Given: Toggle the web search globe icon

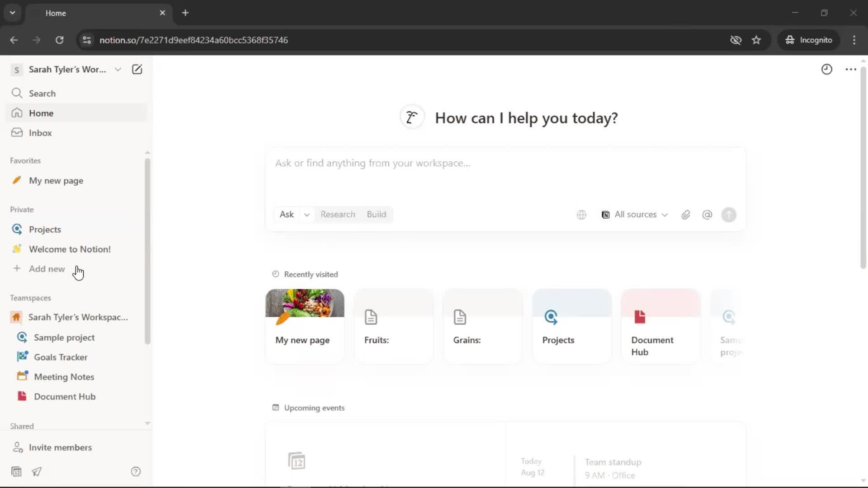Looking at the screenshot, I should (x=581, y=215).
